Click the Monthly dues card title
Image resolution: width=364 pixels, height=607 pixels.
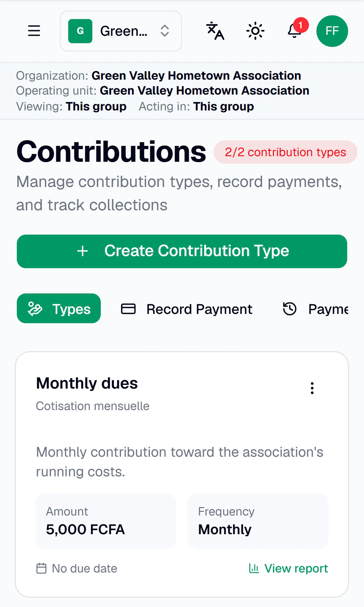coord(87,383)
